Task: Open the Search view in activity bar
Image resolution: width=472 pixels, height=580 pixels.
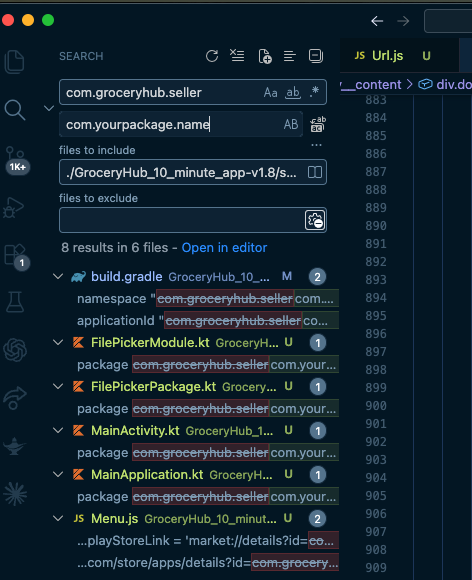Action: tap(15, 110)
